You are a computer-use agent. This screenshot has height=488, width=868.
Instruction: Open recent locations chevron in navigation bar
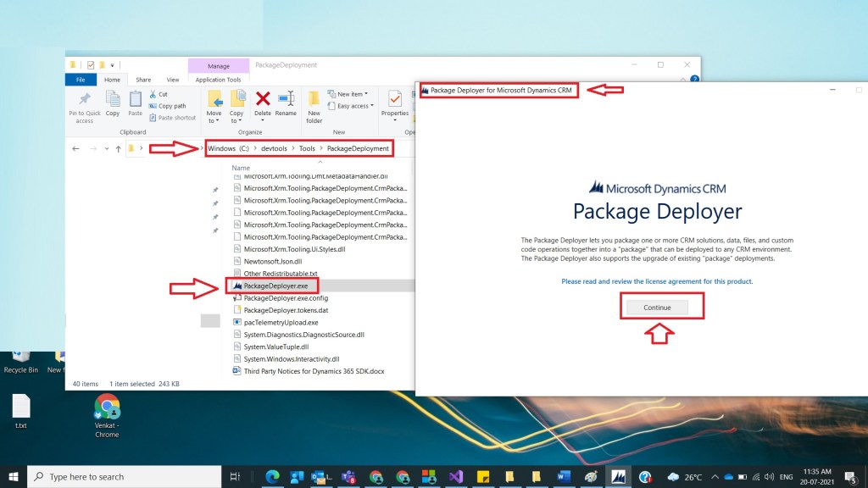[106, 148]
